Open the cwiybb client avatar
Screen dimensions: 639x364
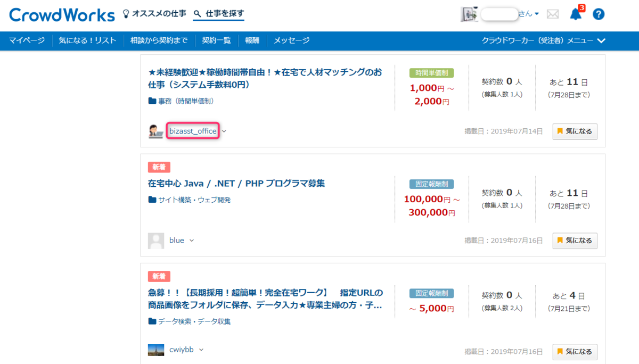pyautogui.click(x=156, y=350)
